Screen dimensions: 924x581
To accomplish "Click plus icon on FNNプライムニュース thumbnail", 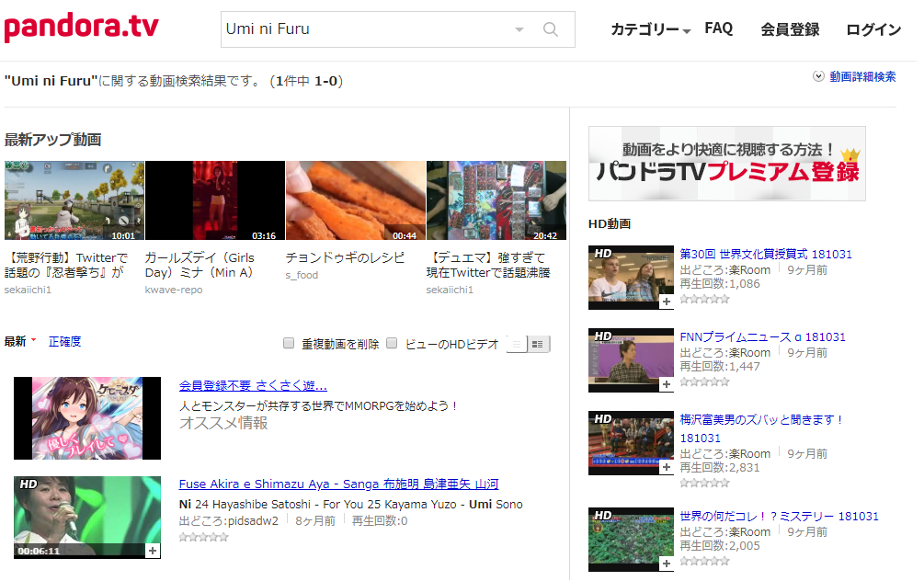I will (666, 384).
